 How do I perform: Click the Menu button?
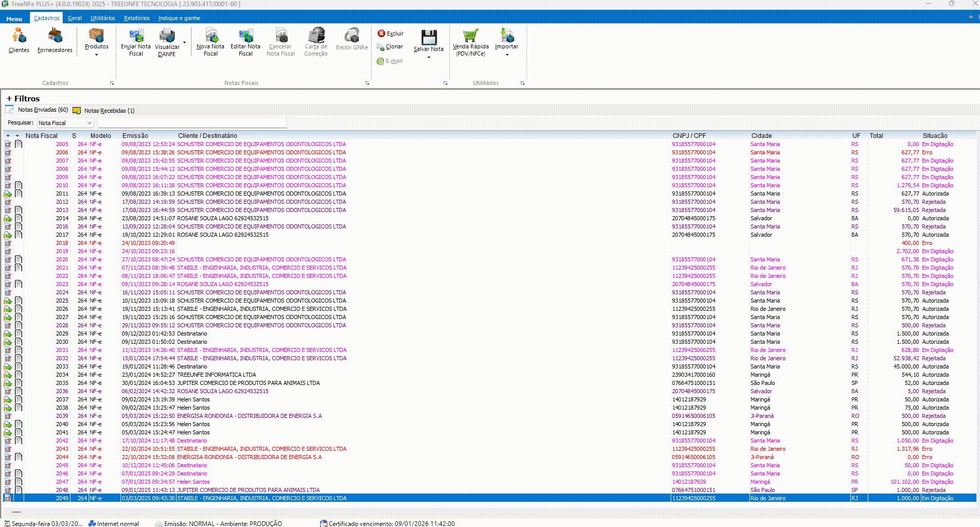[14, 19]
